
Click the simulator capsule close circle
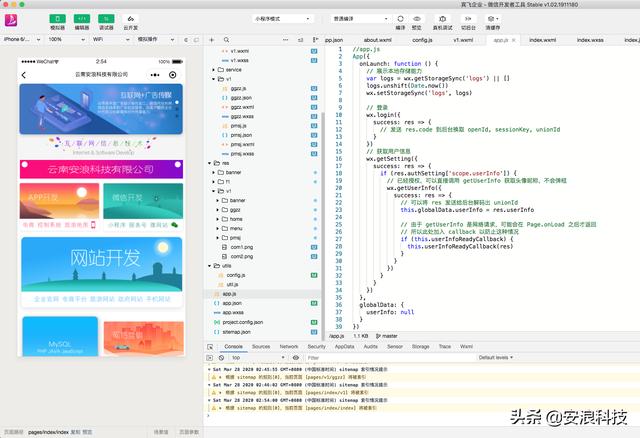173,75
